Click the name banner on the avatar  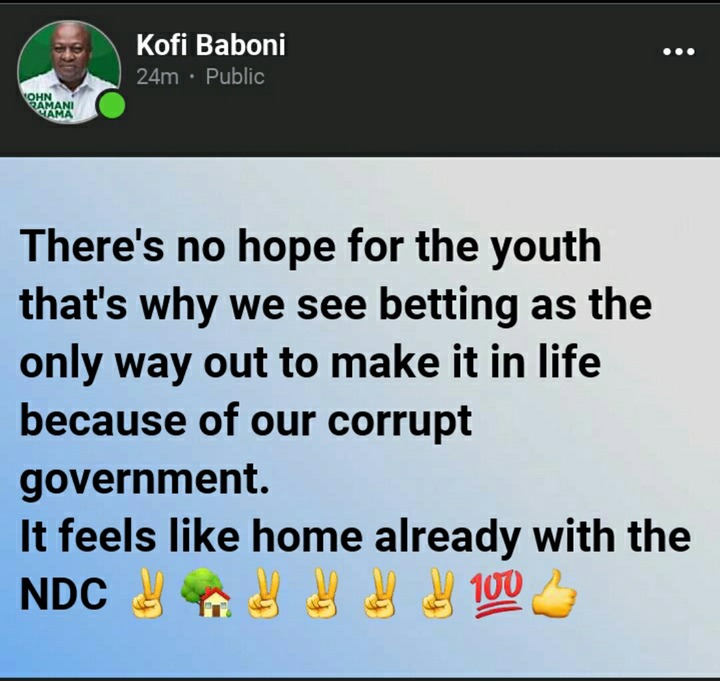[48, 107]
